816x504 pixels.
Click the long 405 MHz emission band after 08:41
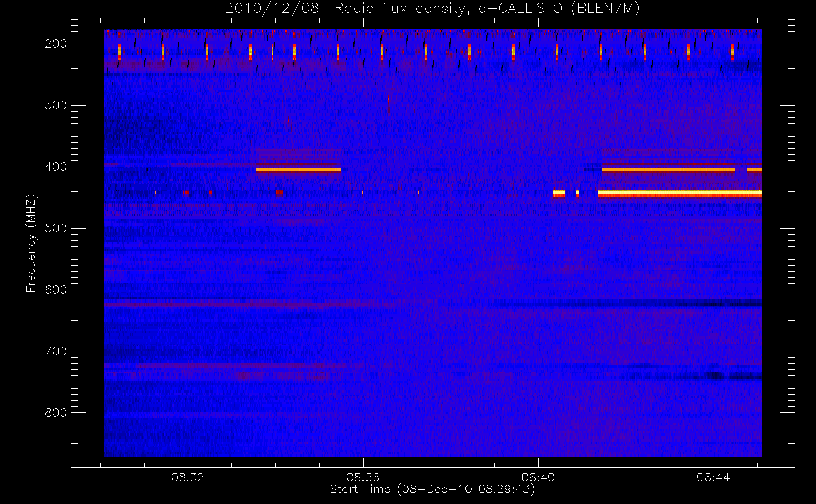click(668, 170)
